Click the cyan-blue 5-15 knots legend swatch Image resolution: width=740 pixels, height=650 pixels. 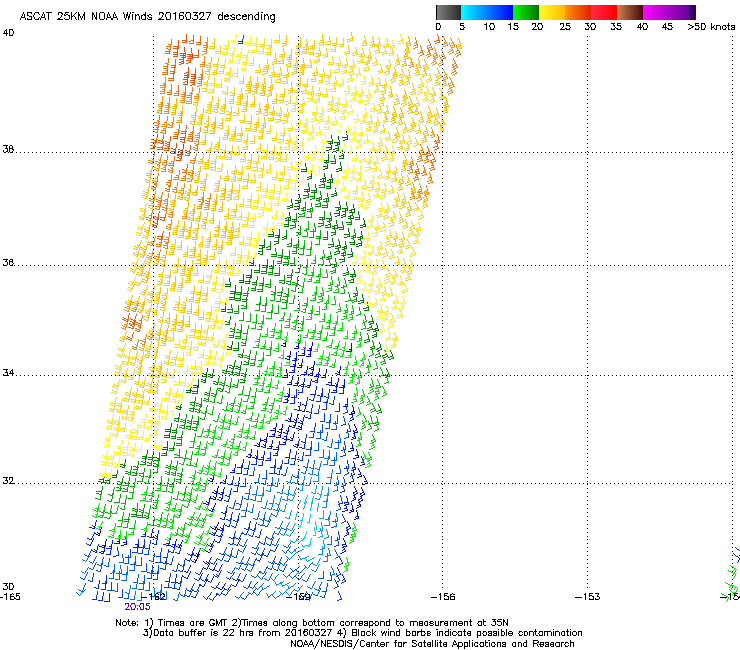487,12
